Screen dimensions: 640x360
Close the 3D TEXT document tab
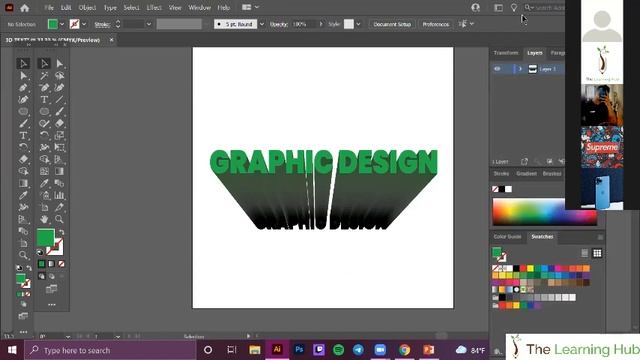tap(111, 40)
